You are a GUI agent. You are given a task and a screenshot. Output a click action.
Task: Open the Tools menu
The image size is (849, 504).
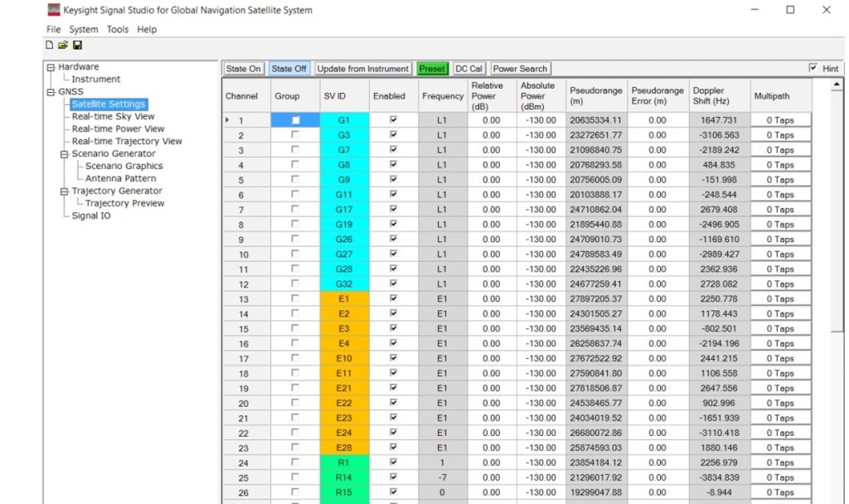[117, 29]
